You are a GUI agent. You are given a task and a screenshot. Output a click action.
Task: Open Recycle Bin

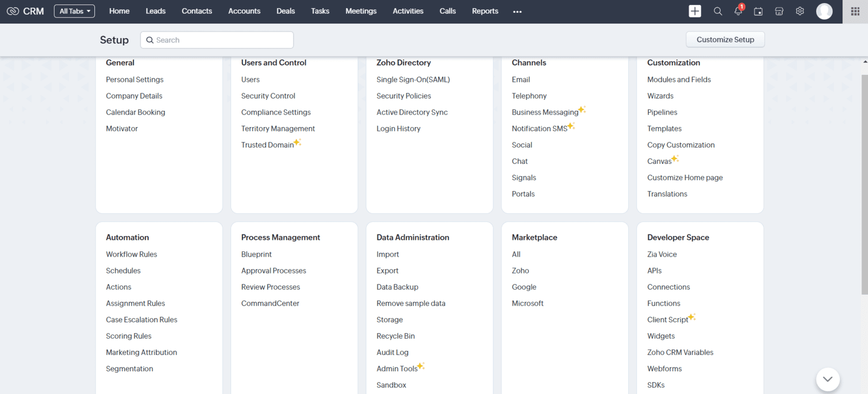(395, 336)
